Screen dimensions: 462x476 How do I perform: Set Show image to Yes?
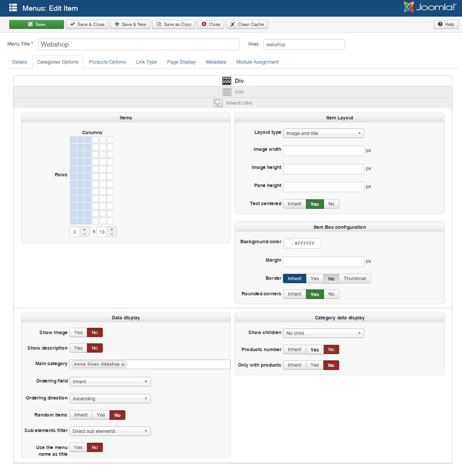78,333
